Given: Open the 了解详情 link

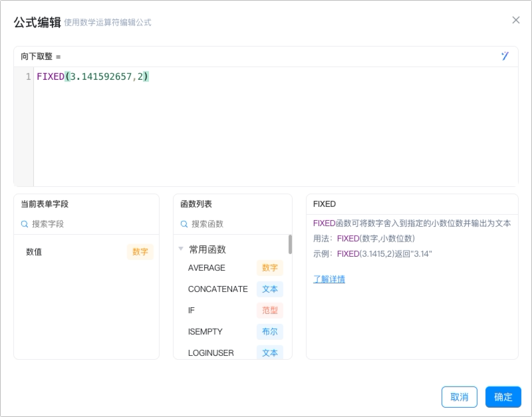Looking at the screenshot, I should tap(329, 279).
